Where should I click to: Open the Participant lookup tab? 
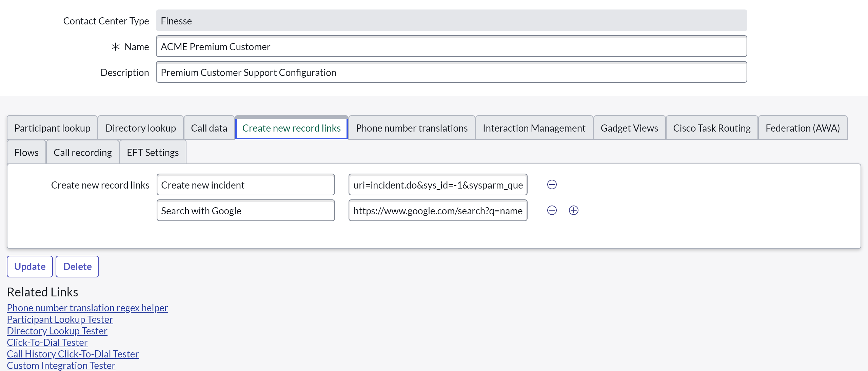coord(52,128)
